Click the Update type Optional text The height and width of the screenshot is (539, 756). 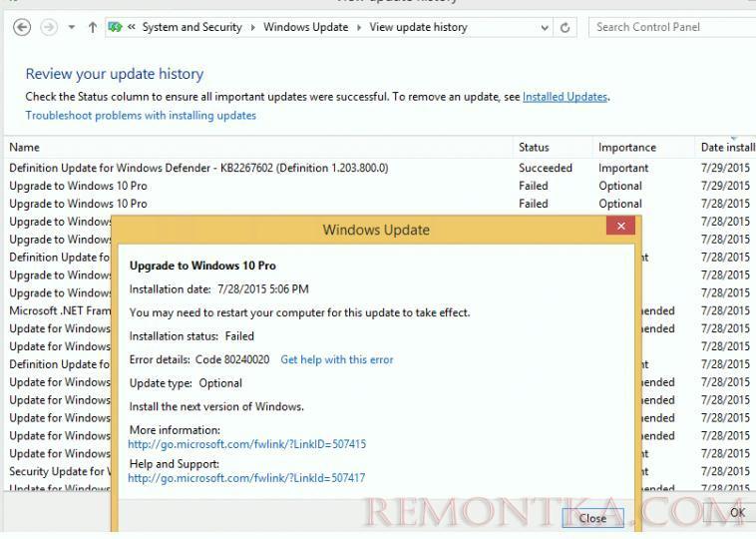[186, 383]
